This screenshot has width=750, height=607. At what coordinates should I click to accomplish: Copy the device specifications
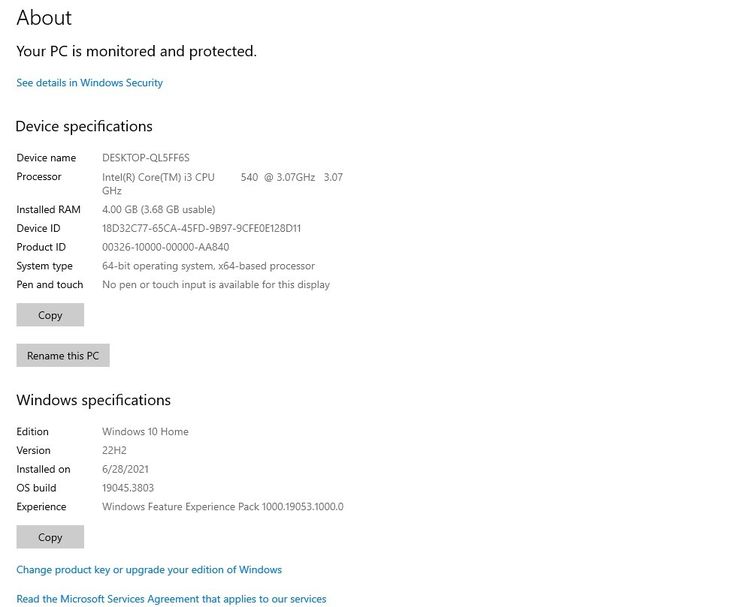coord(50,315)
